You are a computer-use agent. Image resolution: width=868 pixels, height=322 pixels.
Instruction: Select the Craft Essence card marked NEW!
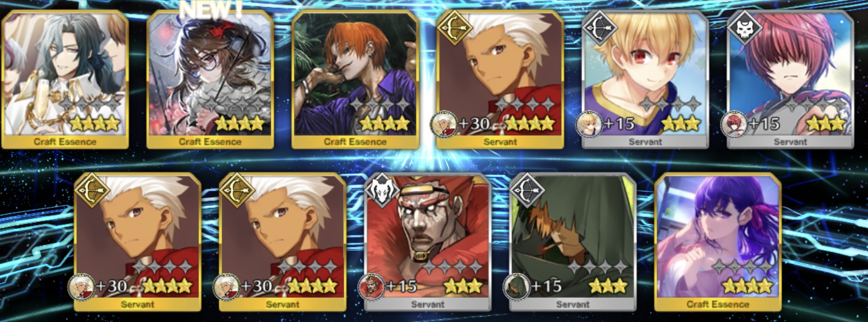click(x=210, y=79)
